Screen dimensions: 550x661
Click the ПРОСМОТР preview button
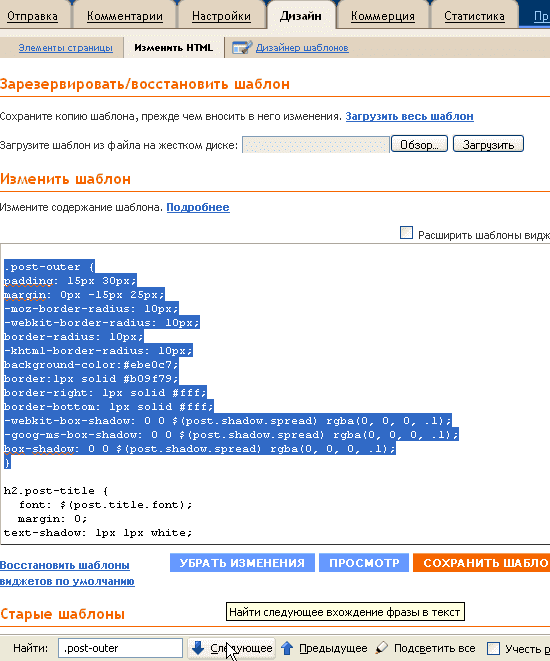point(364,563)
